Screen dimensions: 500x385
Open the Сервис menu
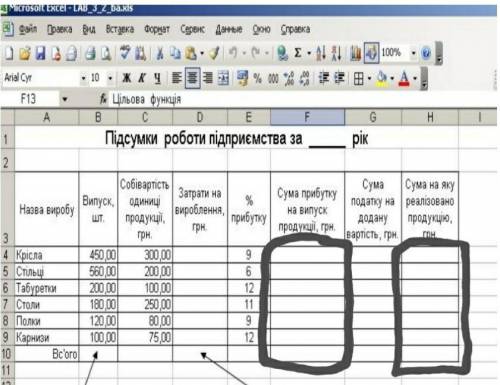pos(192,29)
